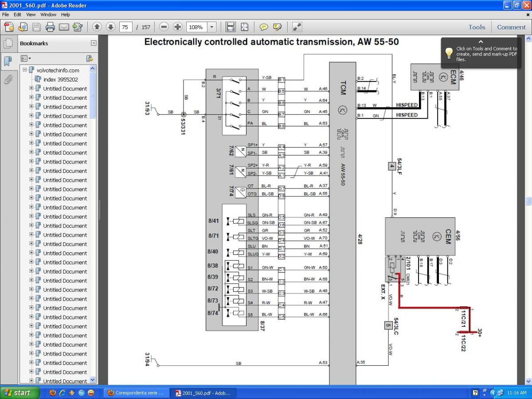Open the Page Thumbnails panel icon

[8, 43]
